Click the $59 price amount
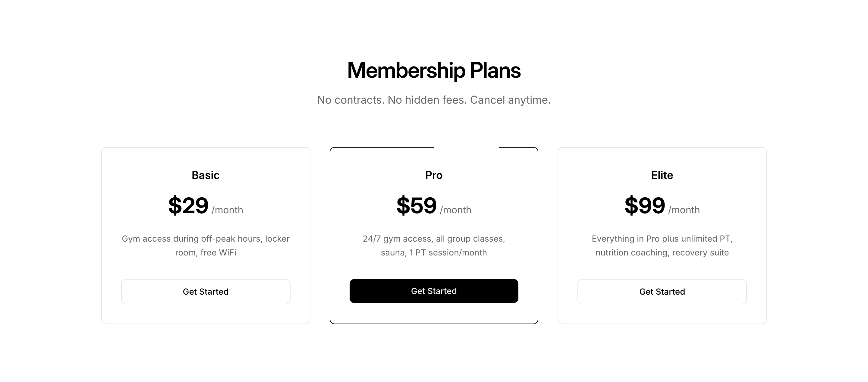 (417, 205)
